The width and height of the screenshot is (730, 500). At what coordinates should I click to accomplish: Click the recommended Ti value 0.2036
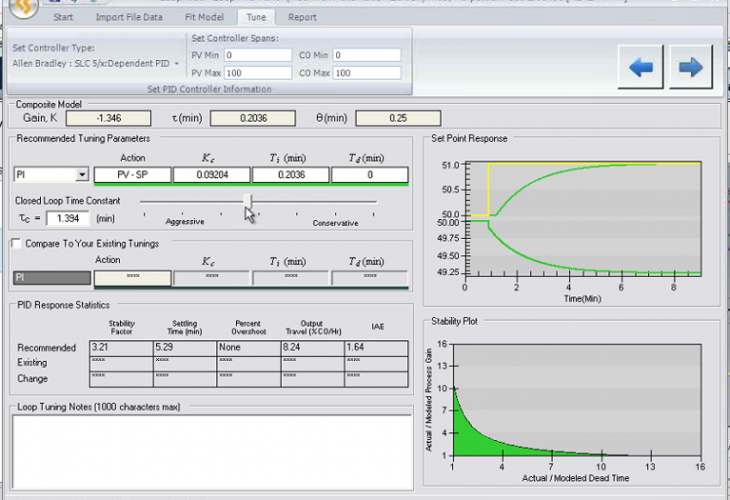291,175
